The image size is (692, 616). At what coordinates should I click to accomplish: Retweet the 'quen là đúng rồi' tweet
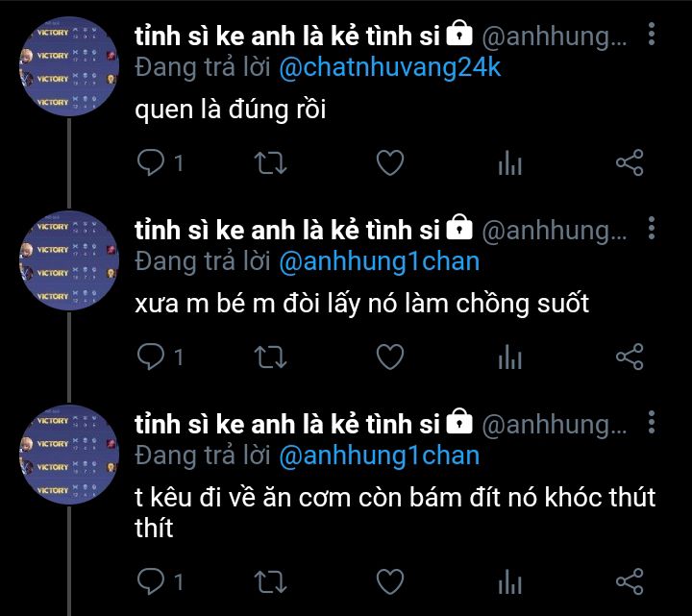(270, 162)
